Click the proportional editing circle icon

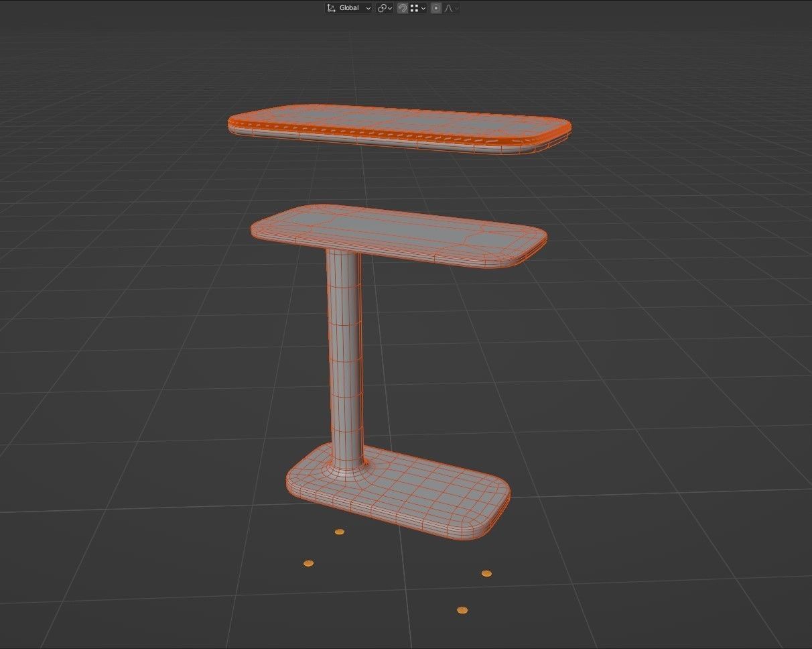click(436, 7)
